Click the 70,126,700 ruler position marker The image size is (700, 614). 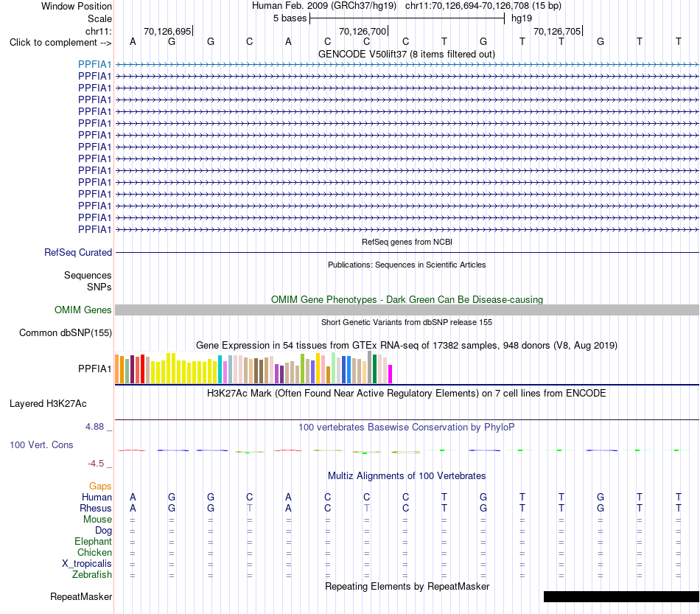pos(363,31)
